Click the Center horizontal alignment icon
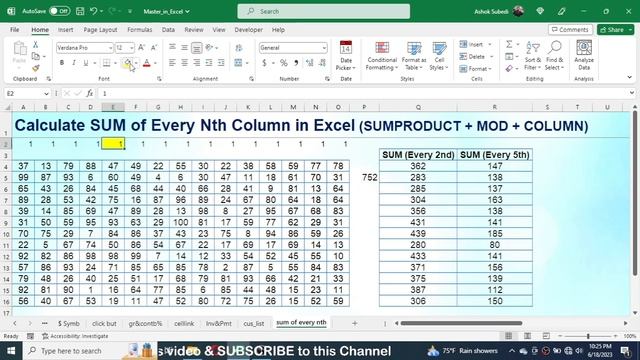Viewport: 640px width, 360px height. tap(184, 63)
